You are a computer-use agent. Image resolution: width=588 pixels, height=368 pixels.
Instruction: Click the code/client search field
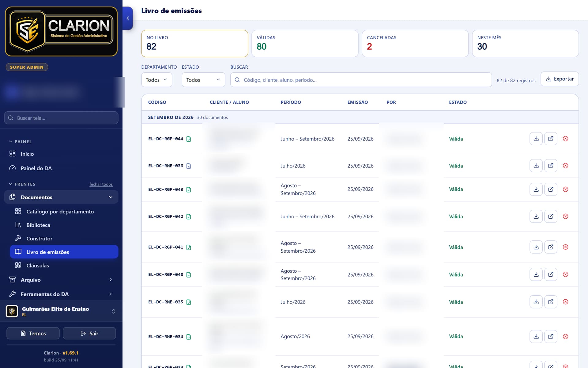click(361, 80)
